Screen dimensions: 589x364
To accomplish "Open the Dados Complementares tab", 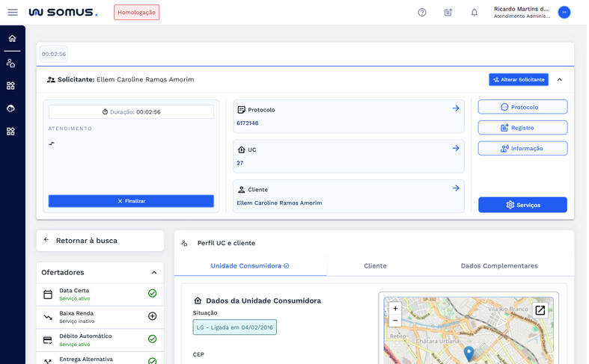I will [498, 266].
